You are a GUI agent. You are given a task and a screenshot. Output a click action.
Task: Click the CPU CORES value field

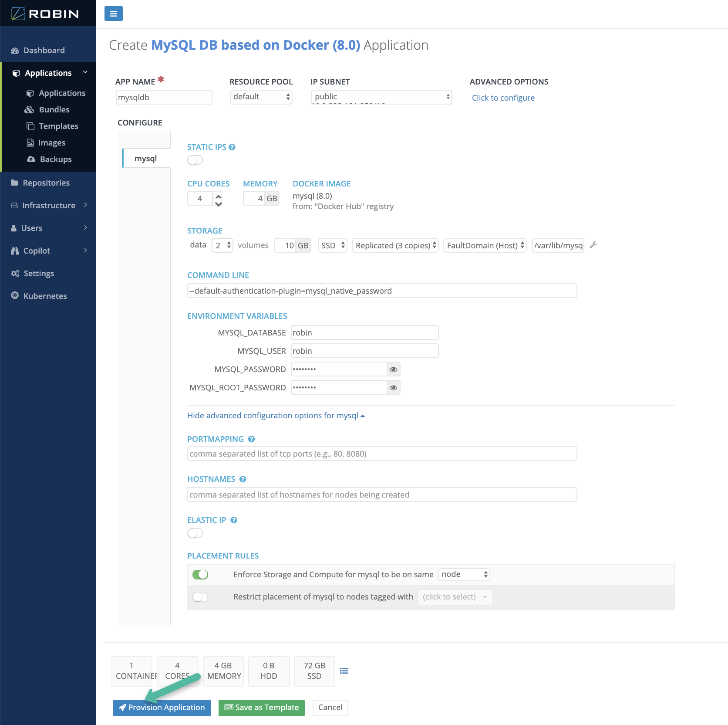tap(200, 199)
